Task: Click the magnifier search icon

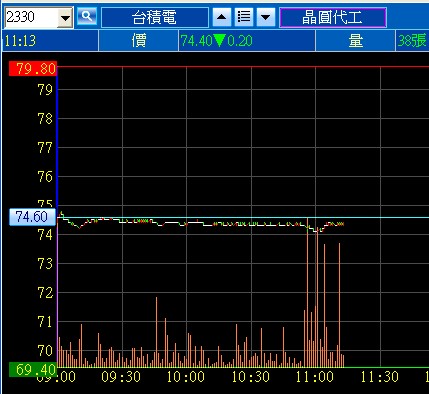Action: click(x=87, y=16)
